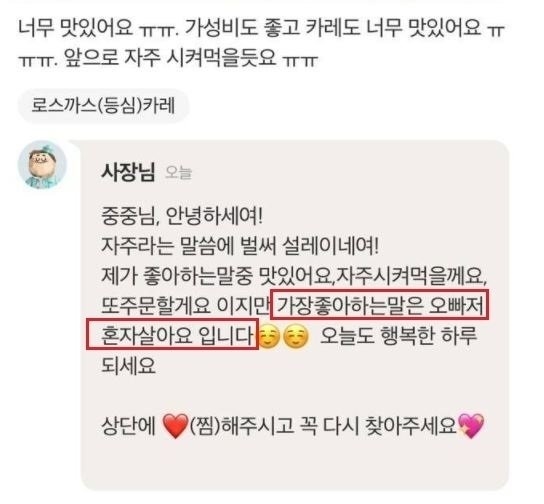Click the line 자주라는 말씀에 벌써 설레이네여!
The width and height of the screenshot is (544, 504).
pos(240,246)
